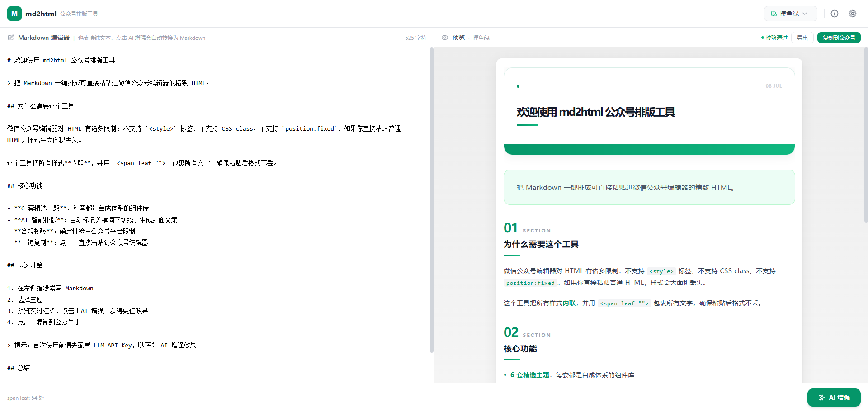Click preview heading 为什么需要这个工具
This screenshot has width=868, height=412.
point(541,244)
